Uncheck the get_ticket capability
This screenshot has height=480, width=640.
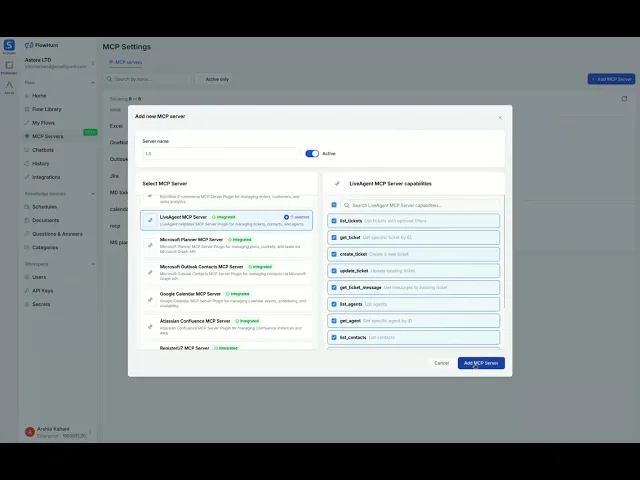click(334, 238)
